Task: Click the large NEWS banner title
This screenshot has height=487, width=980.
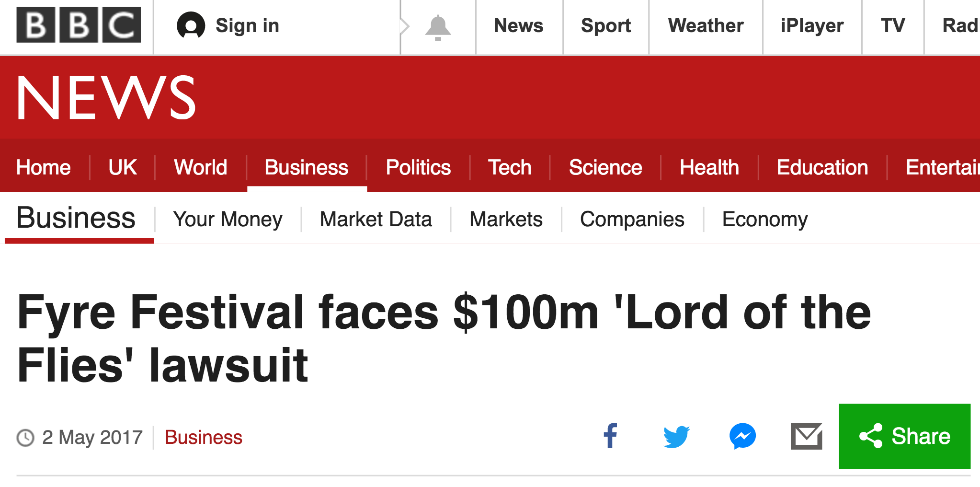Action: click(x=106, y=97)
